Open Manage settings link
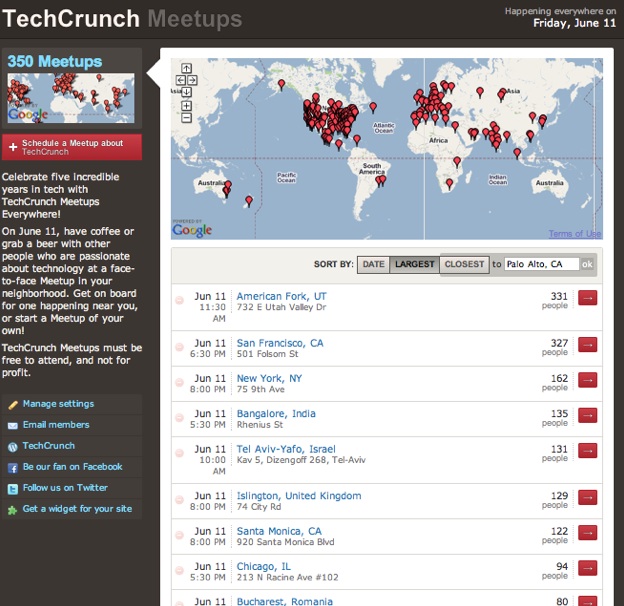The height and width of the screenshot is (606, 624). 58,404
